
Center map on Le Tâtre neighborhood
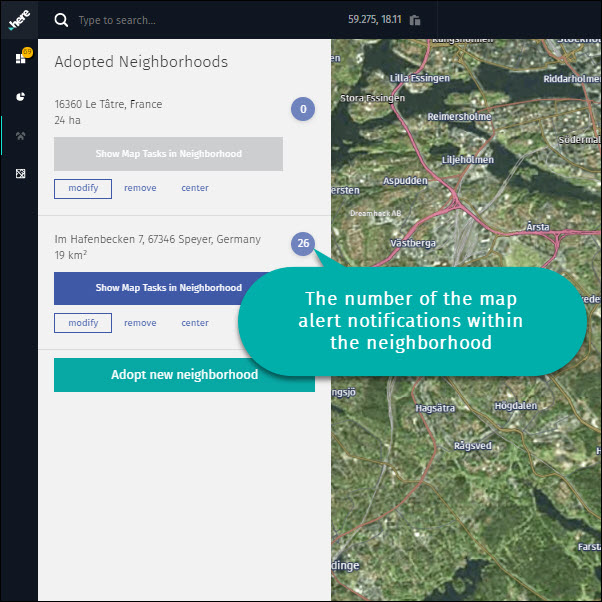pos(195,188)
